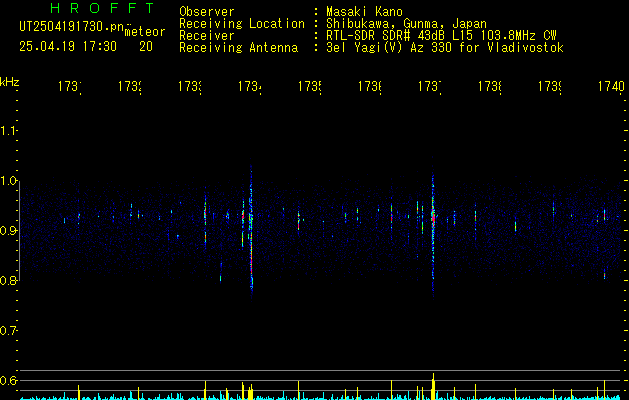Click the 1.0 kHz frequency label
Screen dimensions: 629x400
click(x=8, y=180)
